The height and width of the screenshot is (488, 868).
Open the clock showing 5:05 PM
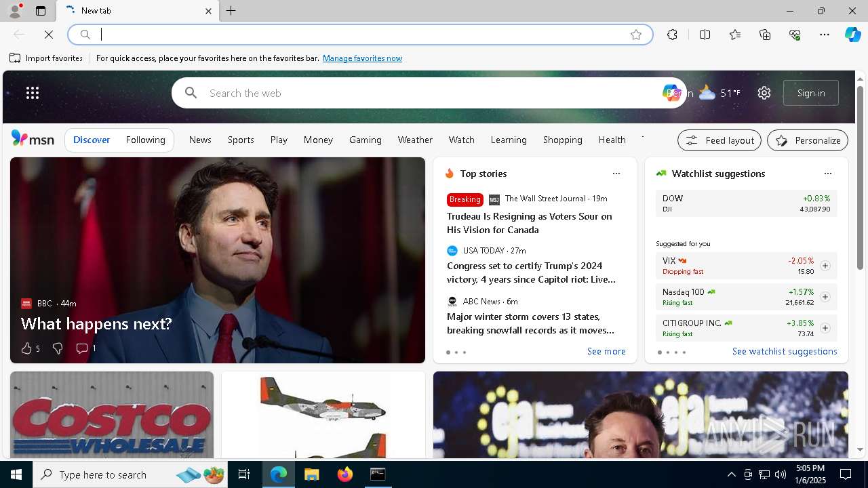point(811,474)
